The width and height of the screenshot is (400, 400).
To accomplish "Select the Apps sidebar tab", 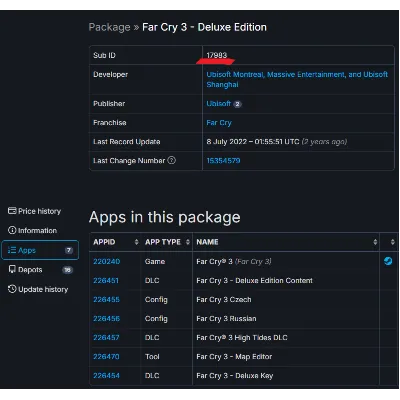I will 40,250.
